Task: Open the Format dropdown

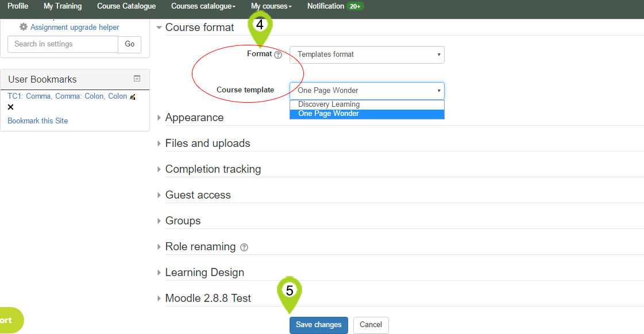Action: [367, 55]
